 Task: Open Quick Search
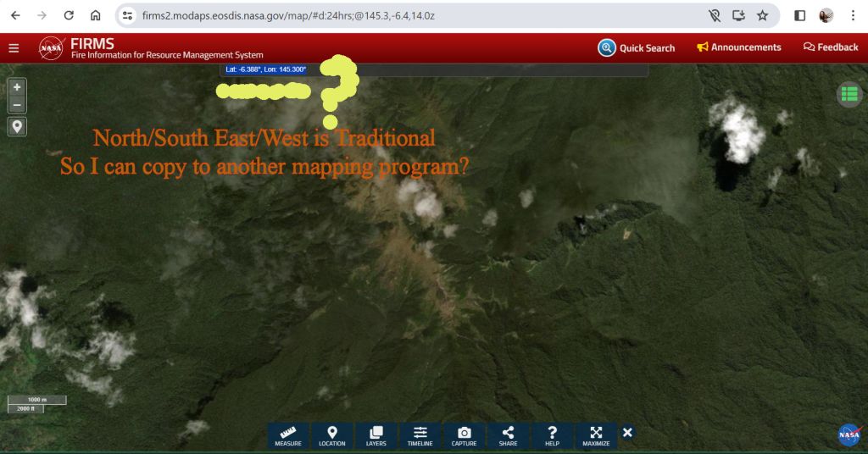637,47
